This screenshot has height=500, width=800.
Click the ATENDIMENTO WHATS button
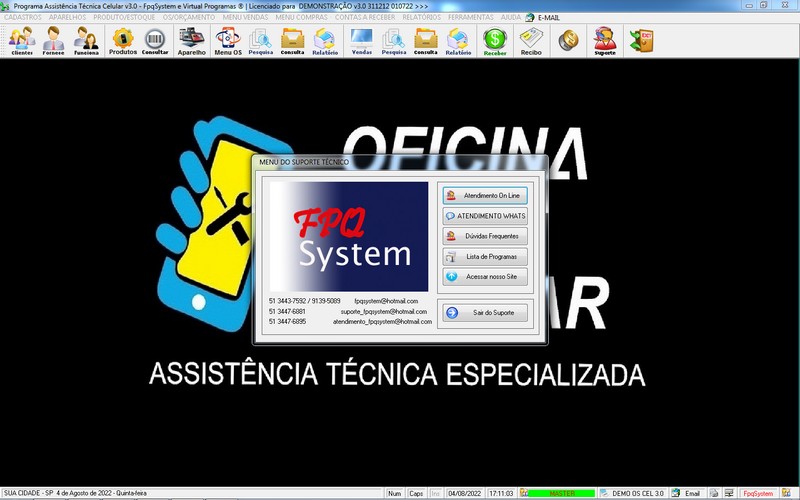485,216
